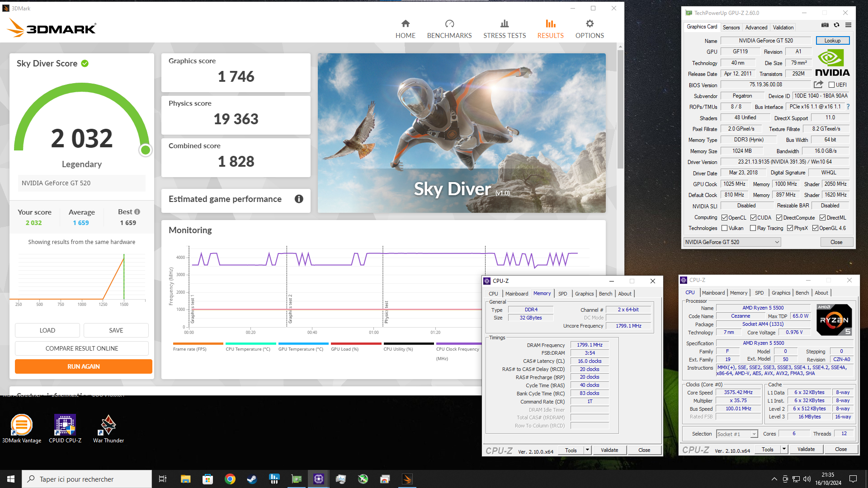Screen dimensions: 868x488
Task: Toggle the DirectCompute checkbox in GPU-Z
Action: (779, 218)
